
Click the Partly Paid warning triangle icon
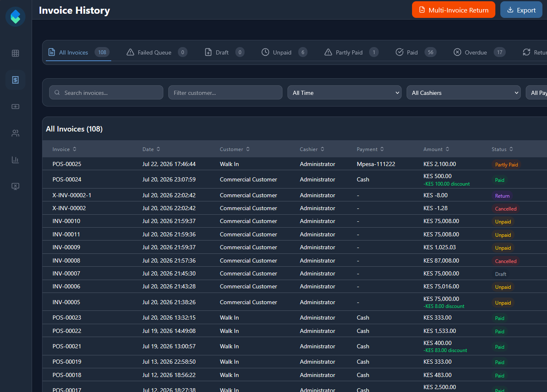pos(328,52)
